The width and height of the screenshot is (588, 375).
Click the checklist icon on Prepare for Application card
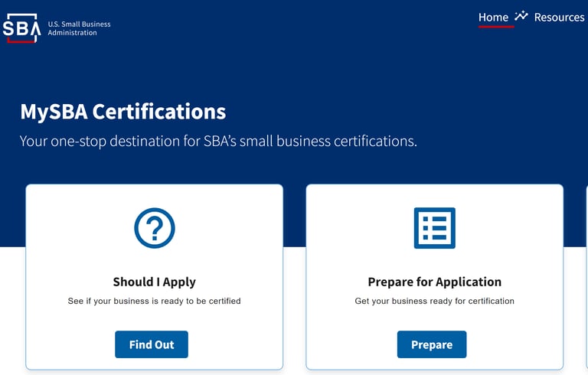coord(435,228)
